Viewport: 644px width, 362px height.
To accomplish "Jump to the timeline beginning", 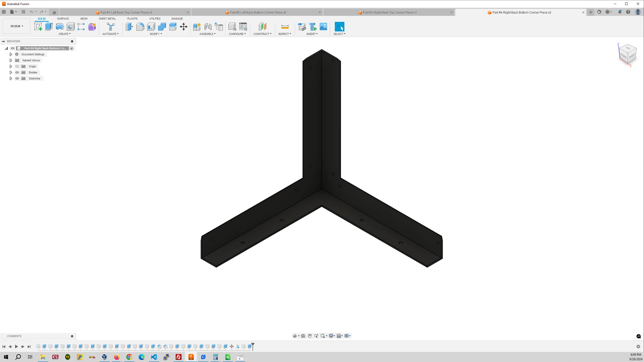I will (4, 347).
